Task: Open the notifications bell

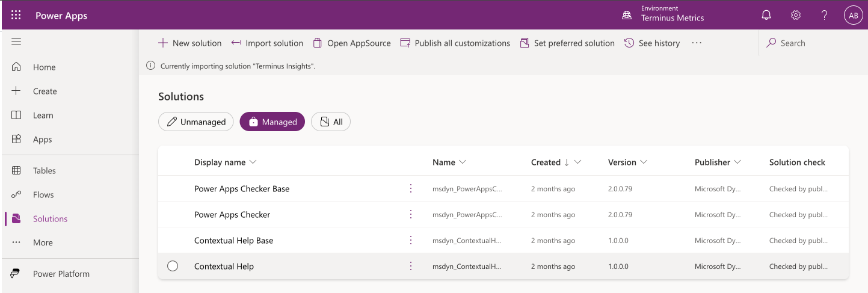Action: (766, 16)
